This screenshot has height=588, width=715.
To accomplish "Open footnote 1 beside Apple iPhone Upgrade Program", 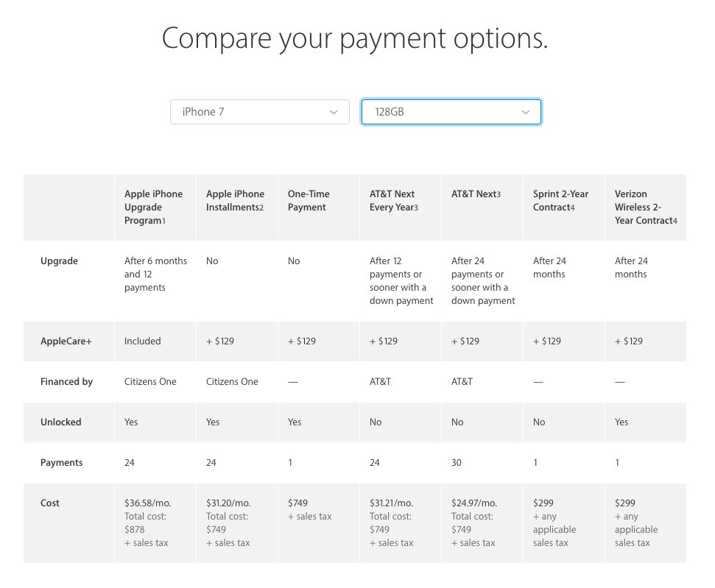I will (x=163, y=221).
